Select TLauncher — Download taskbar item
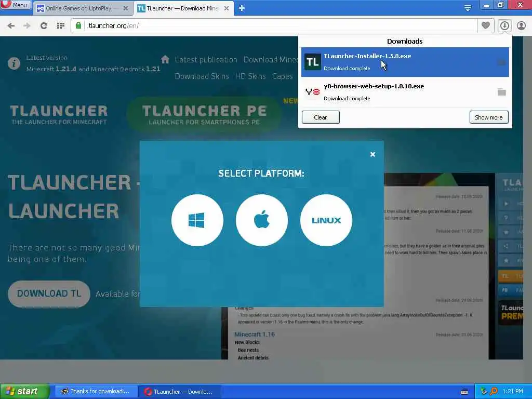The image size is (532, 399). [179, 392]
